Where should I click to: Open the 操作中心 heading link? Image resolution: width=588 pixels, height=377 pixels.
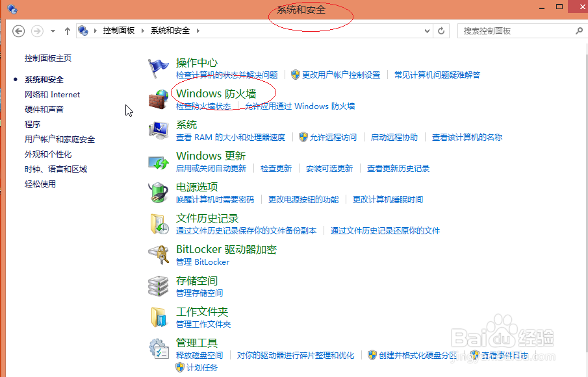(x=197, y=62)
